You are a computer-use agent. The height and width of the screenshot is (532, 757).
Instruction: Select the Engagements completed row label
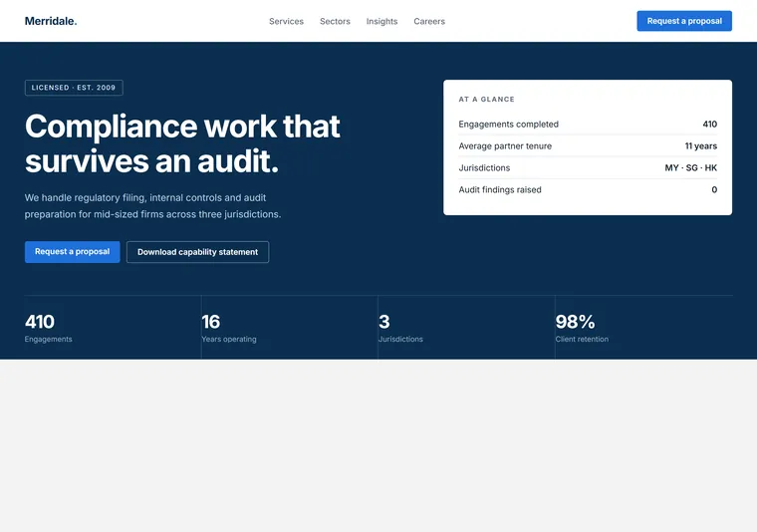click(x=508, y=125)
